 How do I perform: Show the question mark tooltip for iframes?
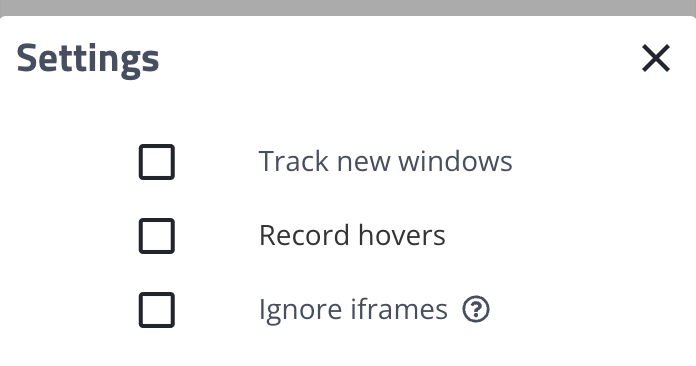click(476, 309)
